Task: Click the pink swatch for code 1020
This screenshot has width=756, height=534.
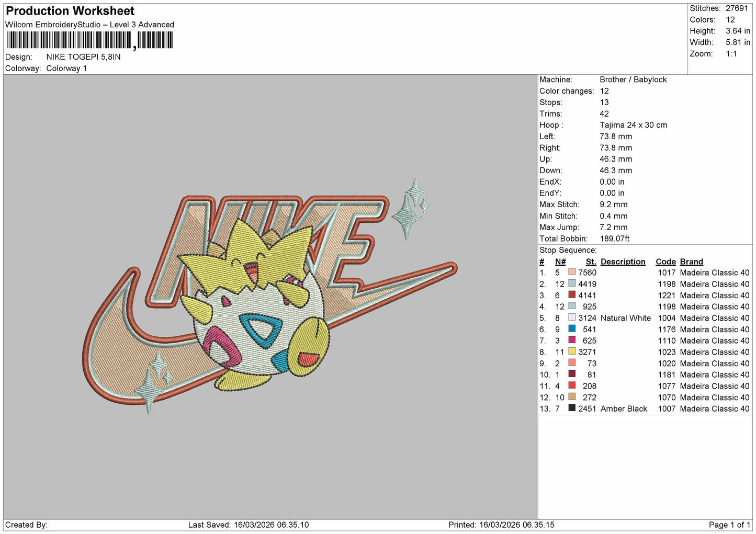Action: click(572, 363)
